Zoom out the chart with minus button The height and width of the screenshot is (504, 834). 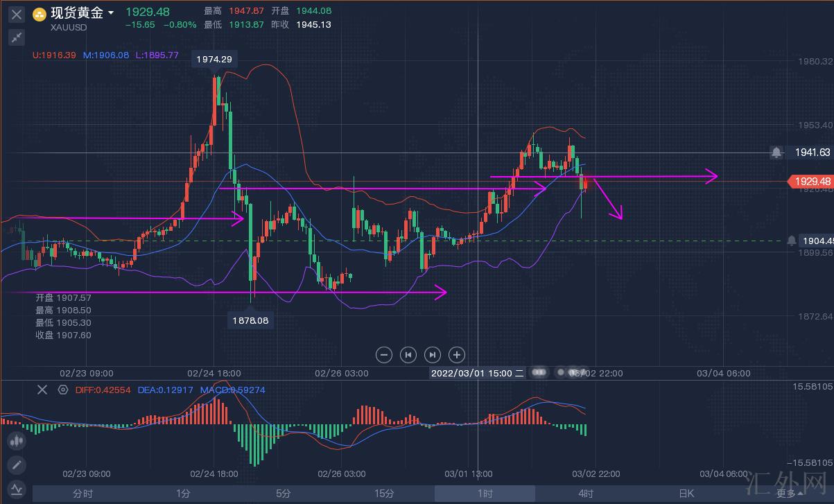384,355
